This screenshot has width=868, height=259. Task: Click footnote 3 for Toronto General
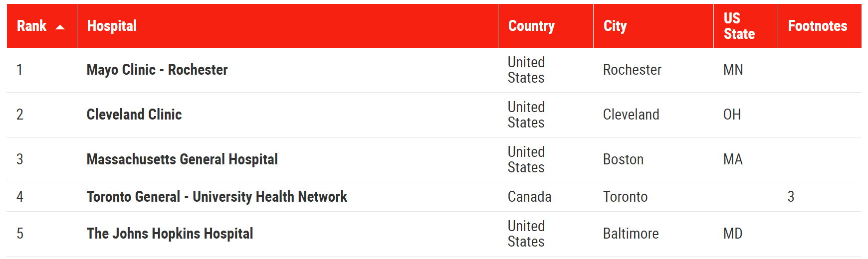pyautogui.click(x=791, y=197)
